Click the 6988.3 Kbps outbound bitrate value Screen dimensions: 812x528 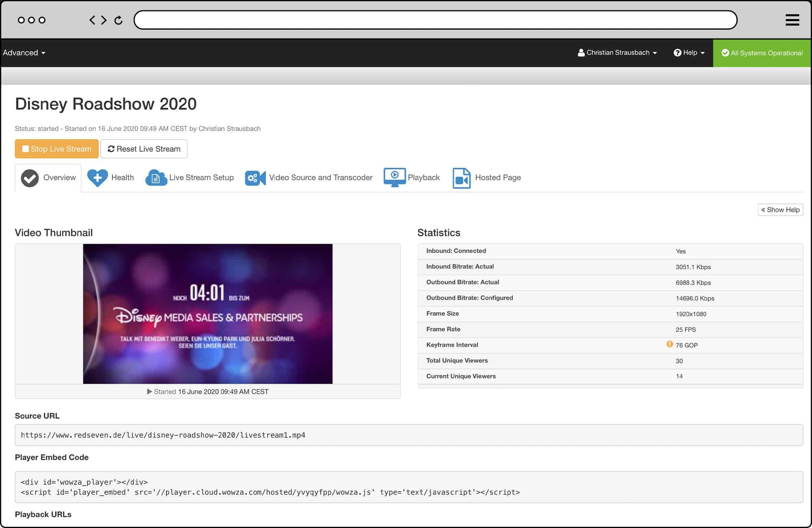click(x=693, y=283)
